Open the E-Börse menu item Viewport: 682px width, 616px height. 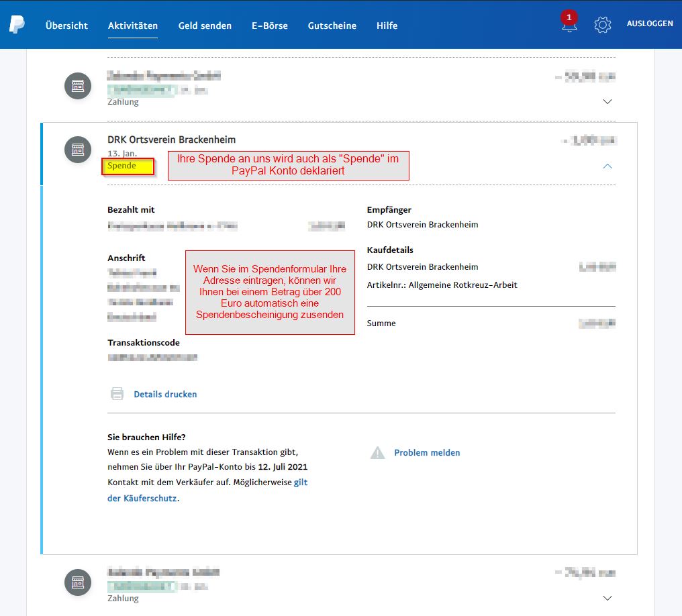point(270,25)
